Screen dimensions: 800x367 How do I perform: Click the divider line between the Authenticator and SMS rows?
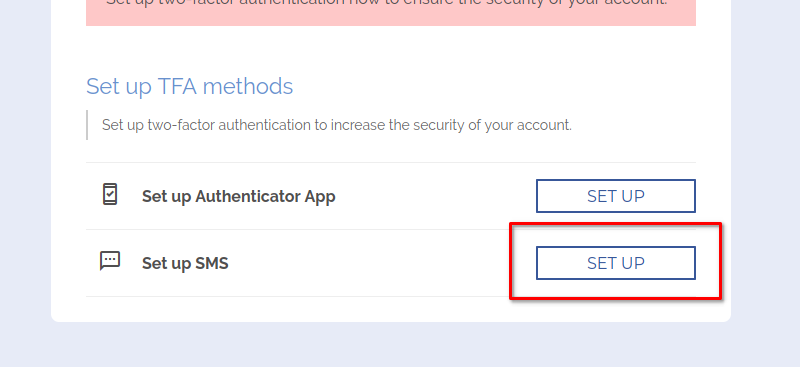tap(391, 229)
